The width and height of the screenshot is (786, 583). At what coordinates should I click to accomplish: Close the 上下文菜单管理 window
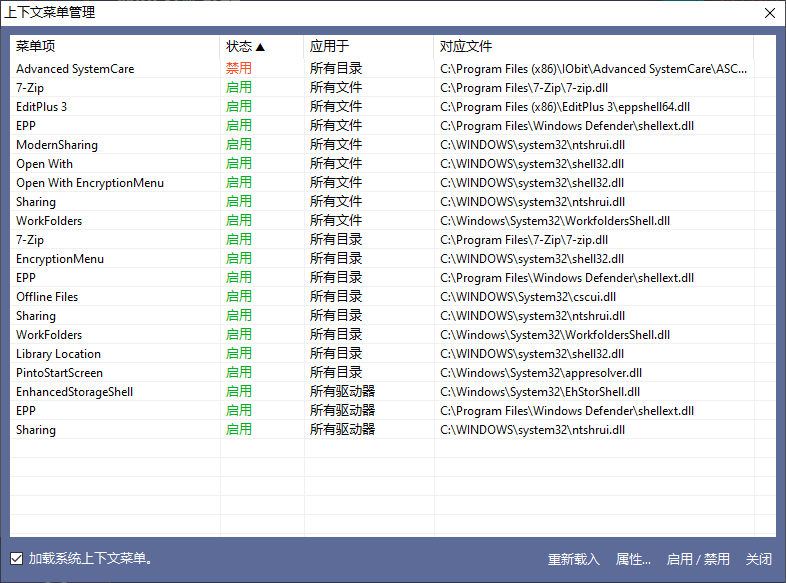[770, 13]
